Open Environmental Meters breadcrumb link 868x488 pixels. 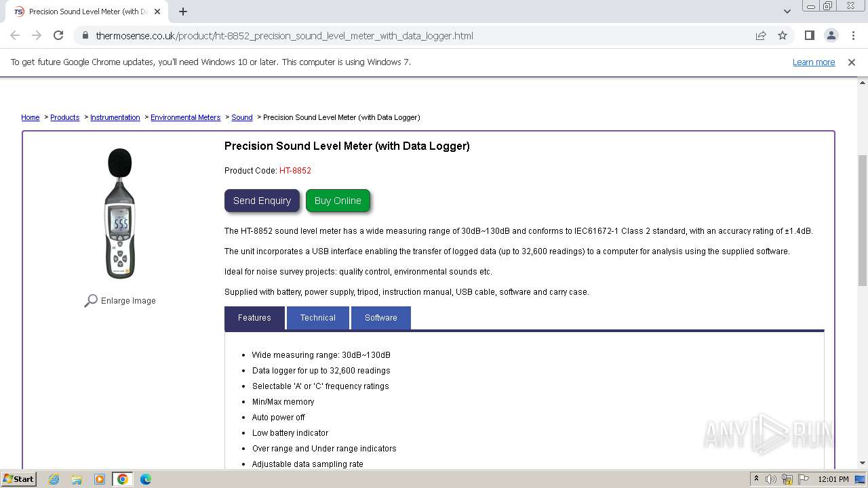[185, 117]
